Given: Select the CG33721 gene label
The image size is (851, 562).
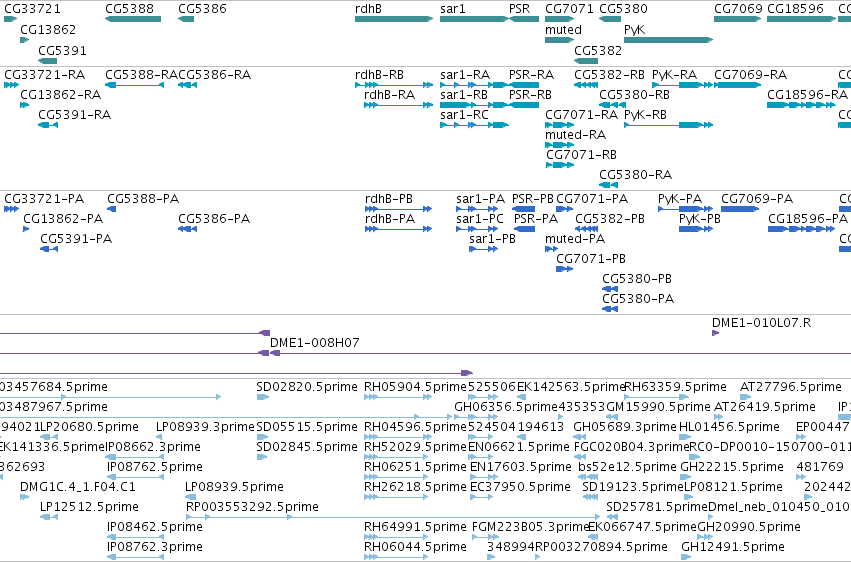Looking at the screenshot, I should (x=33, y=9).
